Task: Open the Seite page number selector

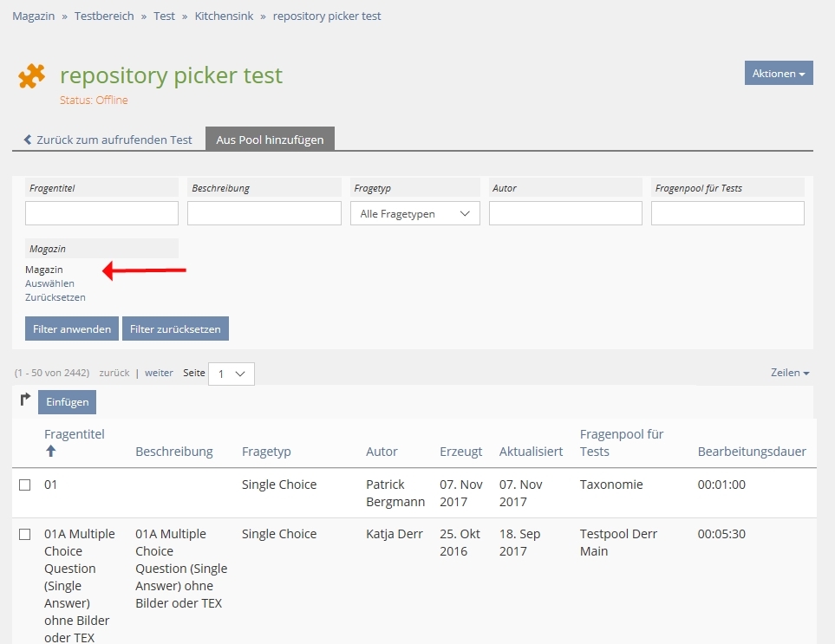Action: coord(231,374)
